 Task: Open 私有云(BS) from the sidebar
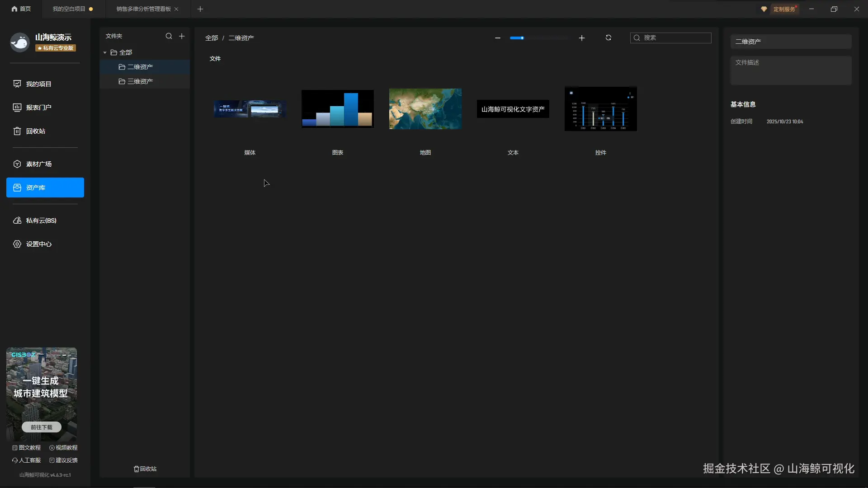point(41,221)
